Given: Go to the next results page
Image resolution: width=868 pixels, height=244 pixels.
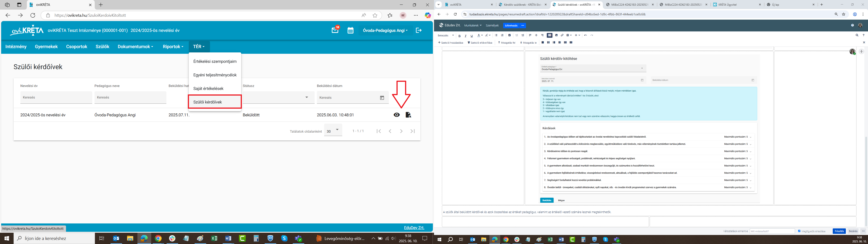Looking at the screenshot, I should tap(401, 131).
